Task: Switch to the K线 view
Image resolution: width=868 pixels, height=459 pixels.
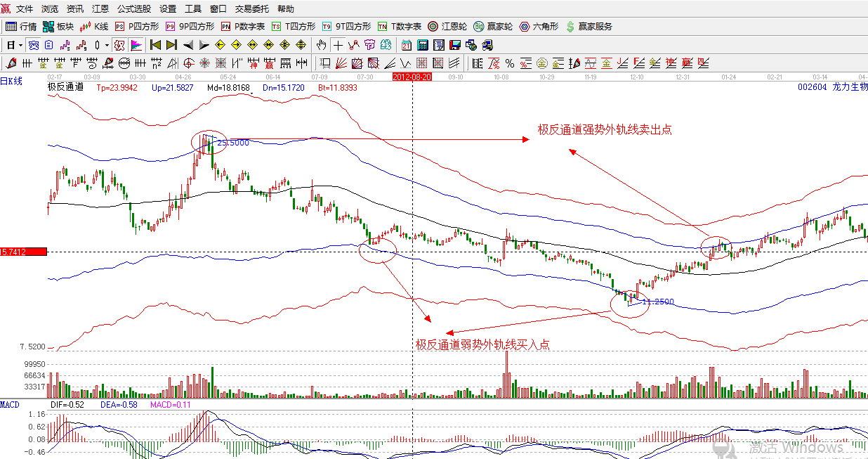Action: 95,27
